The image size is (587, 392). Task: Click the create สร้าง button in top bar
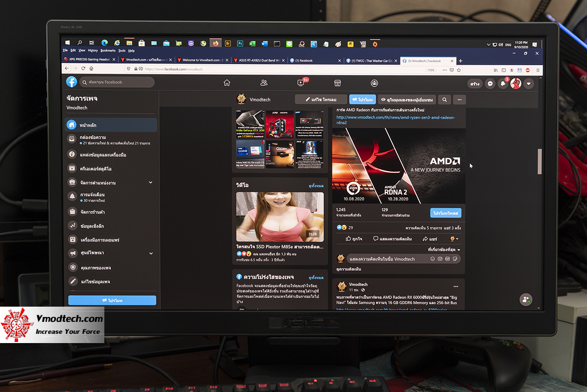click(474, 84)
